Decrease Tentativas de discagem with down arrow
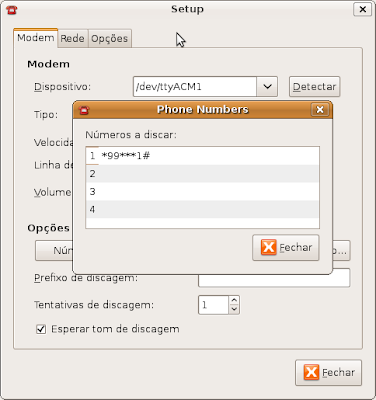The width and height of the screenshot is (376, 400). [234, 309]
